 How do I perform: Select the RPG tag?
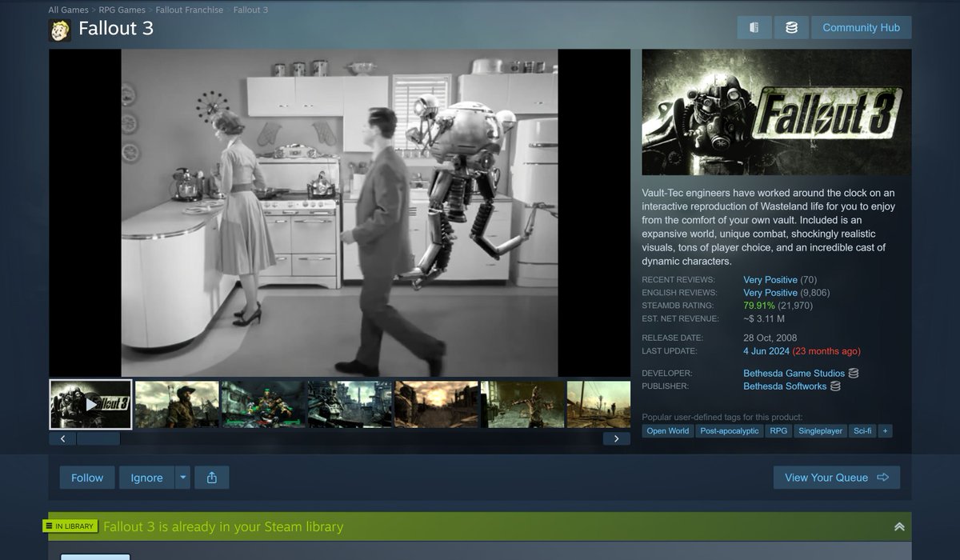778,431
